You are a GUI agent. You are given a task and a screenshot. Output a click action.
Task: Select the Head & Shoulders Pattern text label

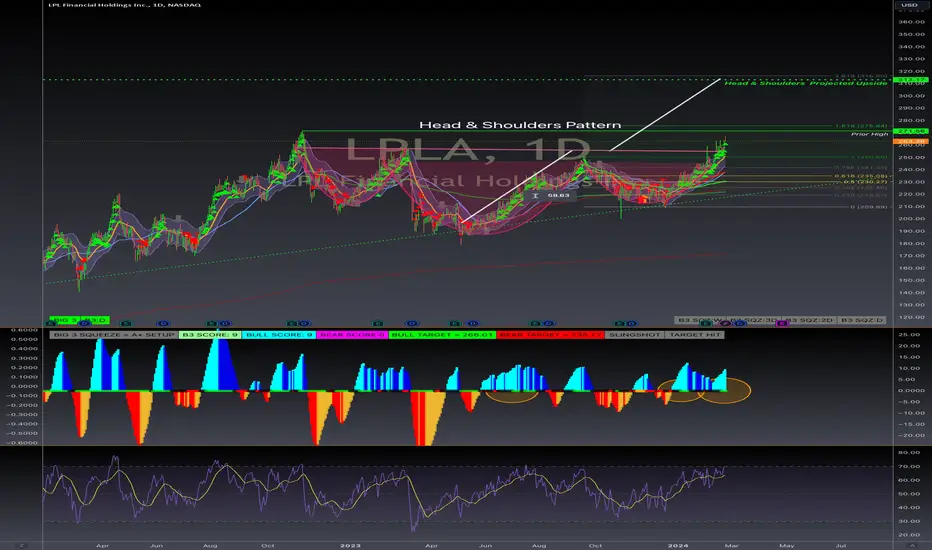pyautogui.click(x=520, y=125)
